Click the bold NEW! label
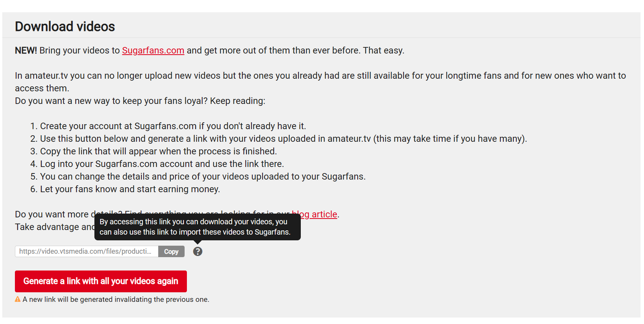This screenshot has height=324, width=644. point(26,50)
